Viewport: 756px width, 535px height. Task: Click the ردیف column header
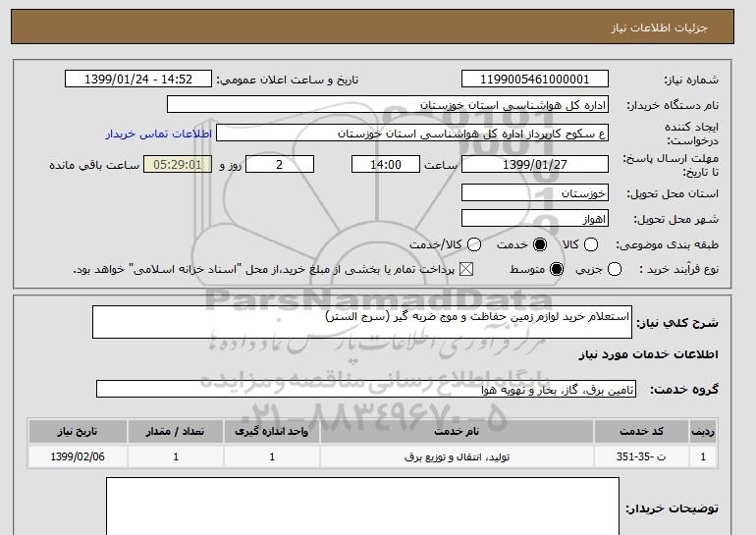(x=703, y=431)
